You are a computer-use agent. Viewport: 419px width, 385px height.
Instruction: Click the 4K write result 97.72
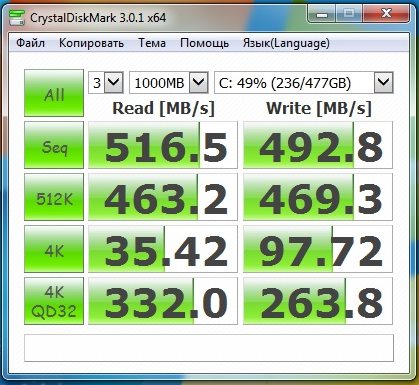click(x=318, y=249)
